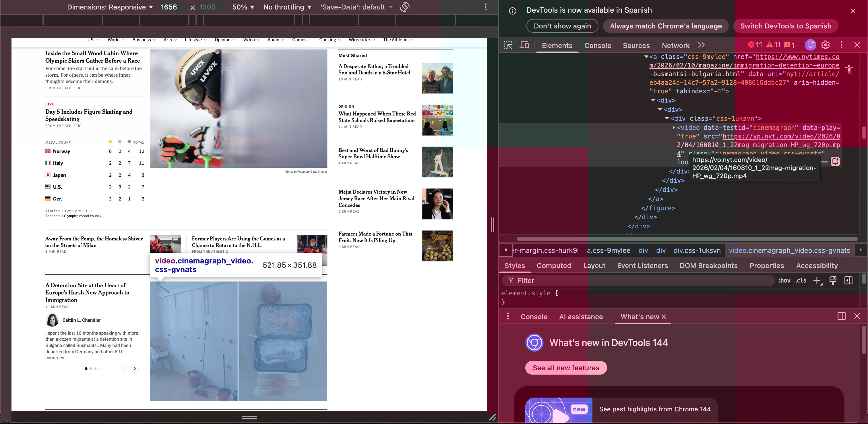868x424 pixels.
Task: Click the inspect element picker icon
Action: pyautogui.click(x=508, y=45)
